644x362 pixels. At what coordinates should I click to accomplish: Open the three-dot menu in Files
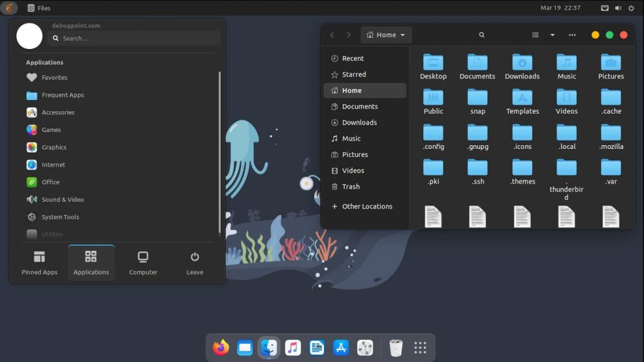click(x=571, y=35)
